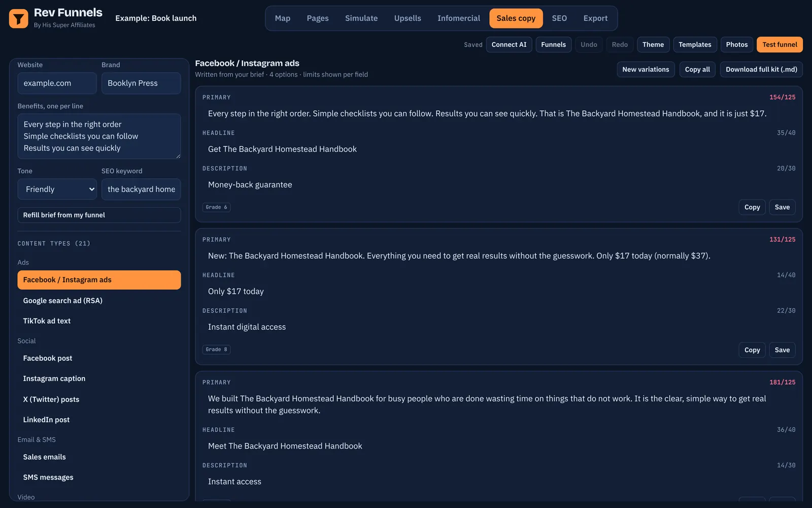This screenshot has width=812, height=508.
Task: Switch to the Map tab
Action: click(x=283, y=18)
